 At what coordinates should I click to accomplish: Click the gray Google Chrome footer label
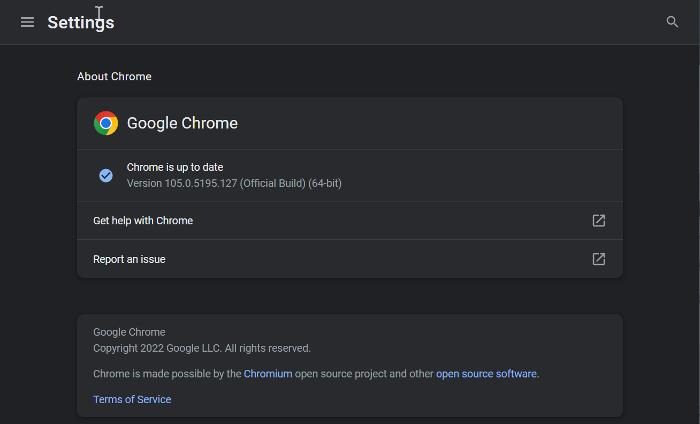129,332
